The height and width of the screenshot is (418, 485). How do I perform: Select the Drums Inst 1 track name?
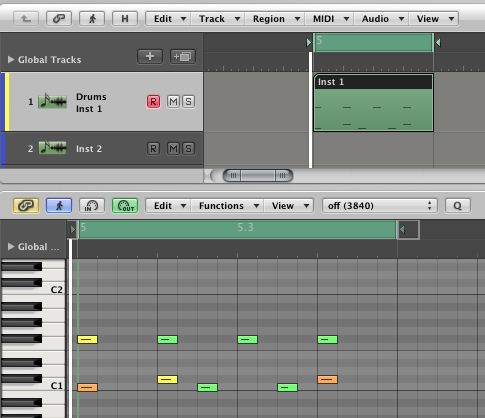point(91,103)
